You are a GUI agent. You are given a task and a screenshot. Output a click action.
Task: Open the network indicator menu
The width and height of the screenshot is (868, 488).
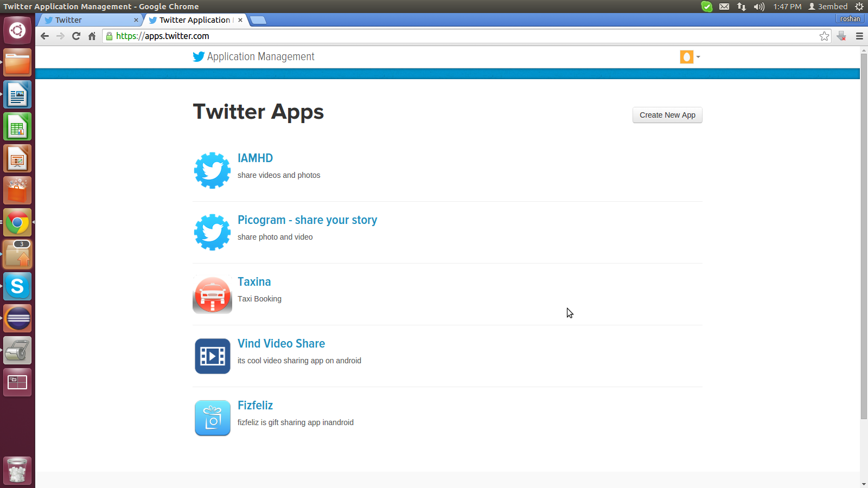(742, 7)
